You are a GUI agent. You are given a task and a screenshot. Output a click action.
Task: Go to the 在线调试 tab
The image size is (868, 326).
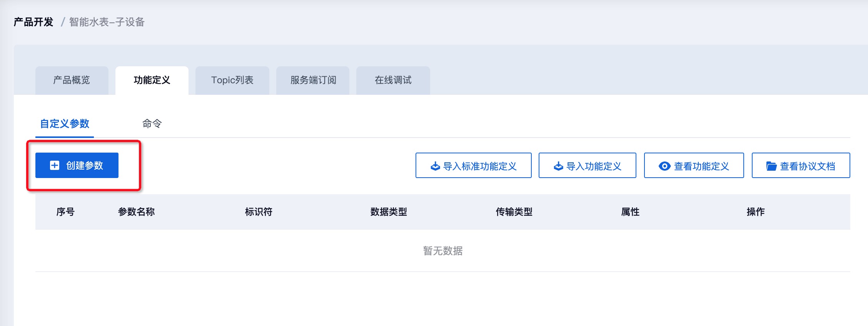tap(393, 80)
